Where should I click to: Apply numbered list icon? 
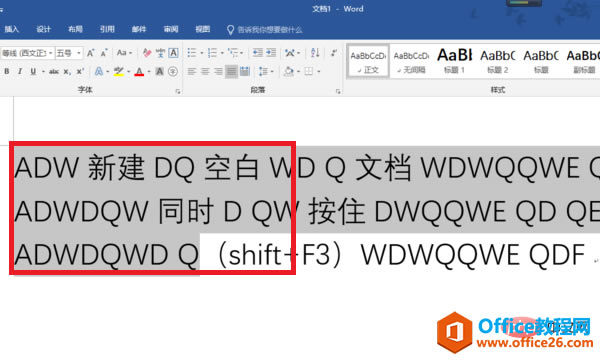click(x=212, y=53)
